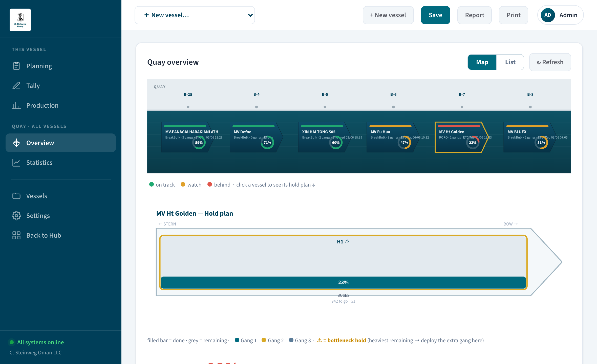597x364 pixels.
Task: Switch quay overview to Map view
Action: 482,62
